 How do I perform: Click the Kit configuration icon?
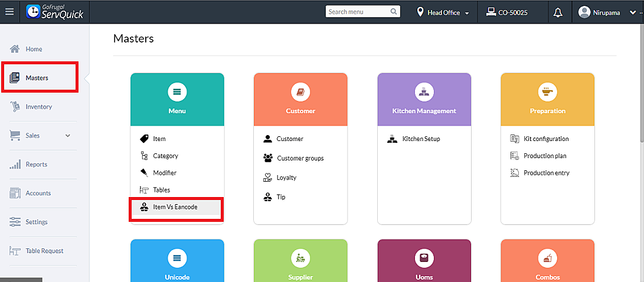[515, 139]
